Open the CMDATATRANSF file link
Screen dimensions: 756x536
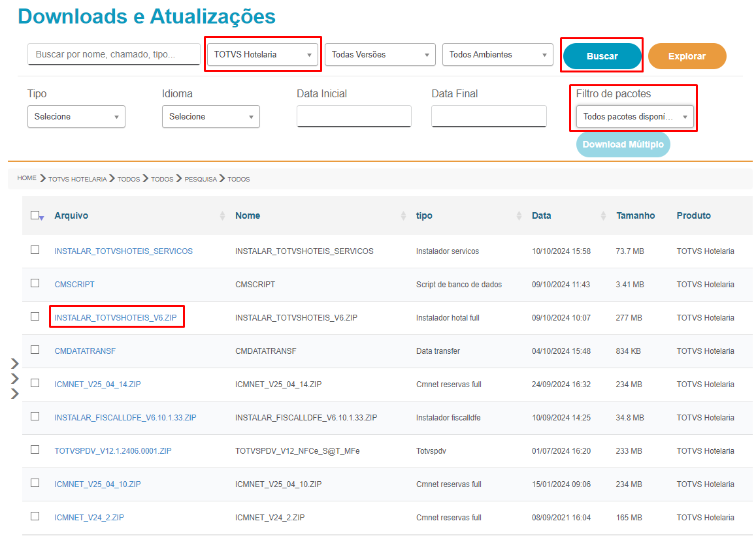coord(85,351)
